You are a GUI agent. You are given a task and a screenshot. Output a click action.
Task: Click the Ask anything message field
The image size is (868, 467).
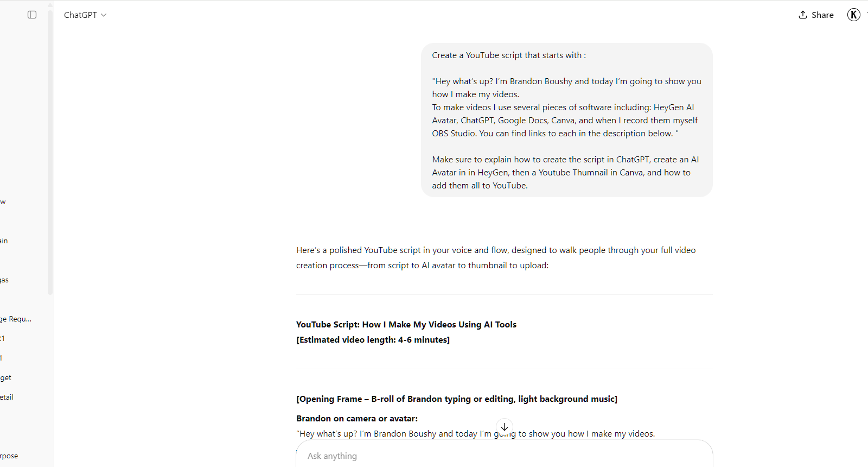505,456
